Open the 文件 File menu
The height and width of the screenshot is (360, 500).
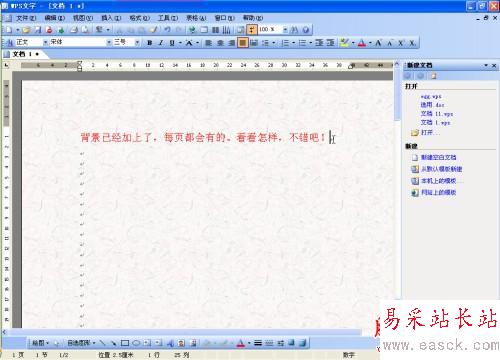click(26, 18)
